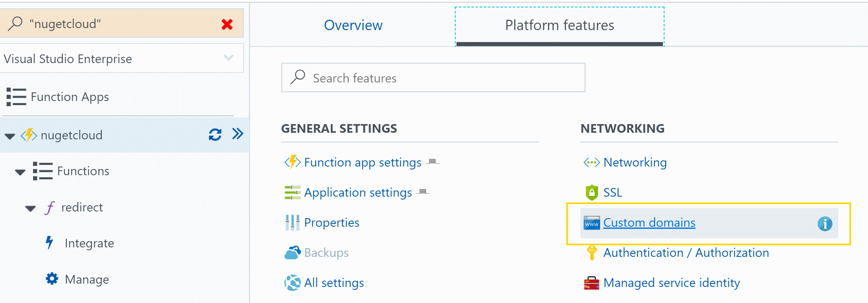The width and height of the screenshot is (868, 303).
Task: Click the NETWORKING heading
Action: 622,129
